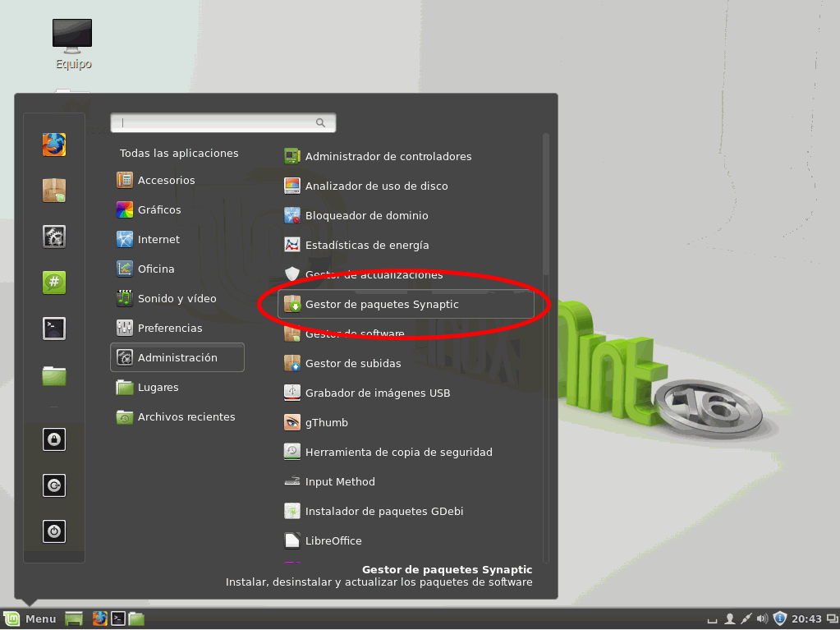Open the file browser from the taskbar

[136, 619]
